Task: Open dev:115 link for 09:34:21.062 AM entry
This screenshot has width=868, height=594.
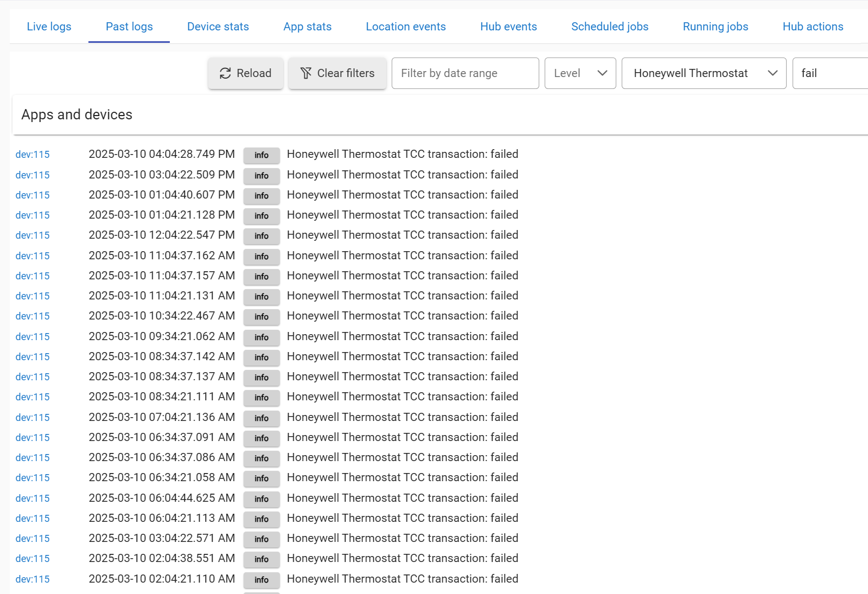Action: tap(33, 337)
